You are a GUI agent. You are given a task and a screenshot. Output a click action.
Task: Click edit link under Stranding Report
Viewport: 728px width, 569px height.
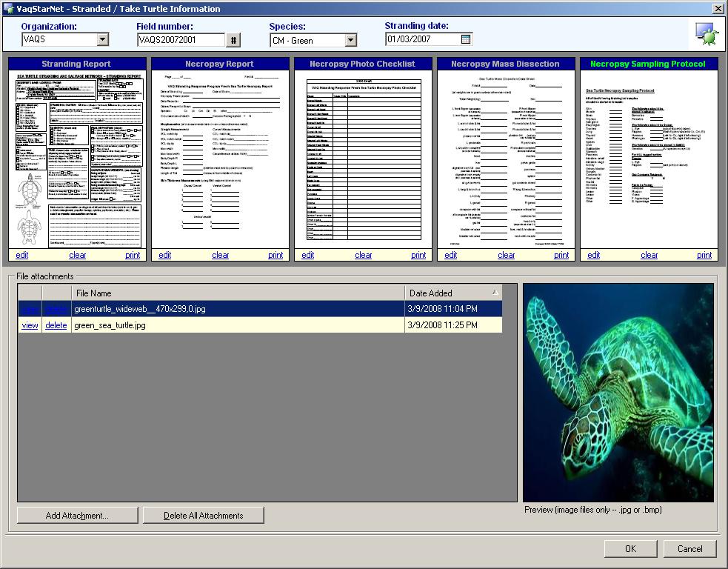pos(22,255)
